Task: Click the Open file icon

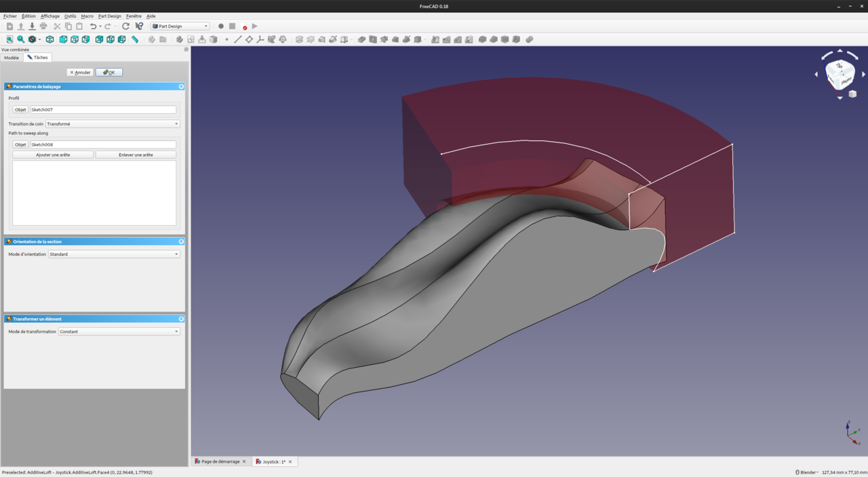Action: coord(21,26)
